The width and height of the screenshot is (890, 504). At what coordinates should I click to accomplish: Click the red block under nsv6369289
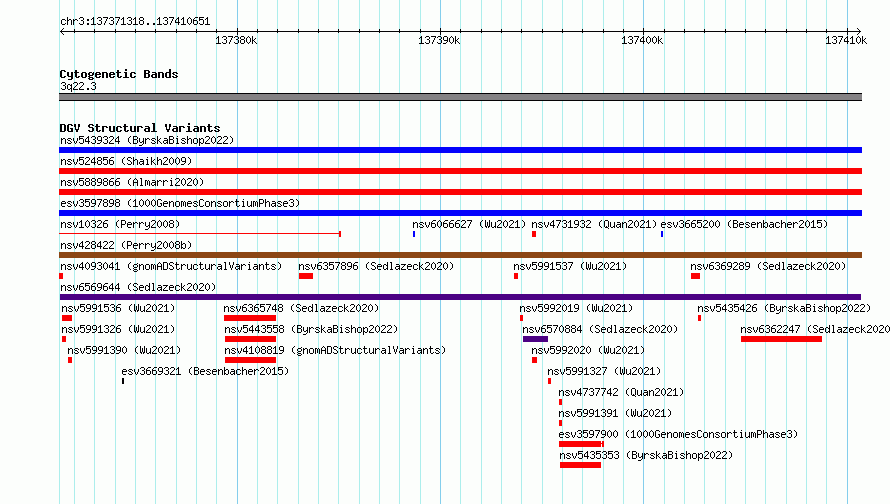point(695,276)
